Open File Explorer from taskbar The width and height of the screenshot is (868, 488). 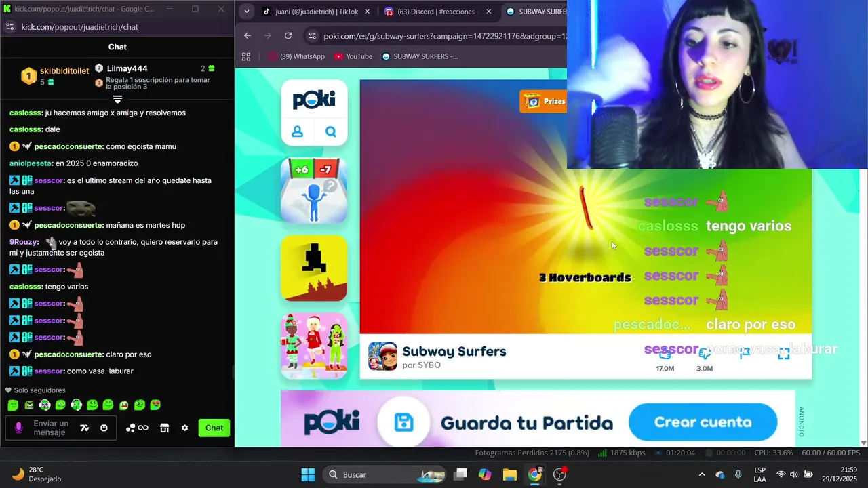point(510,474)
